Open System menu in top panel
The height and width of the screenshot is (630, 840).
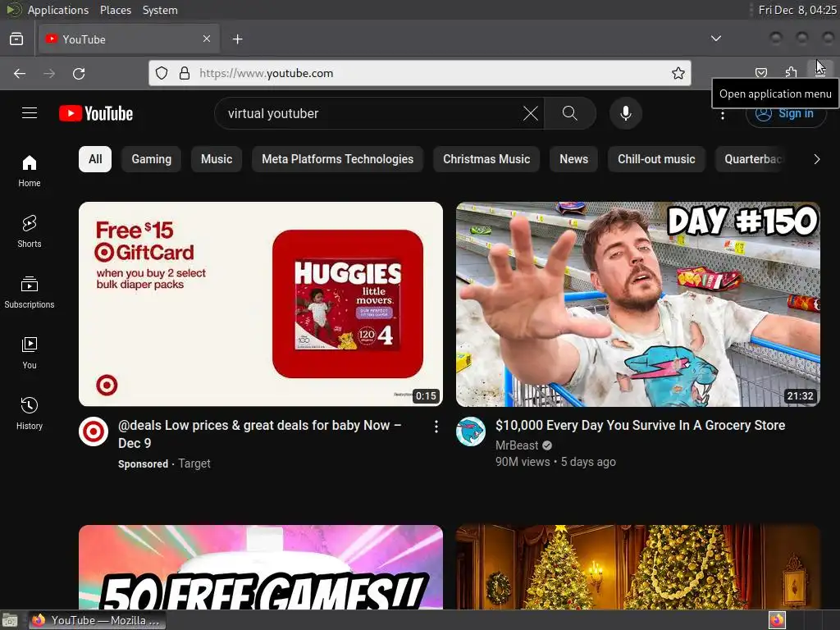(x=160, y=10)
